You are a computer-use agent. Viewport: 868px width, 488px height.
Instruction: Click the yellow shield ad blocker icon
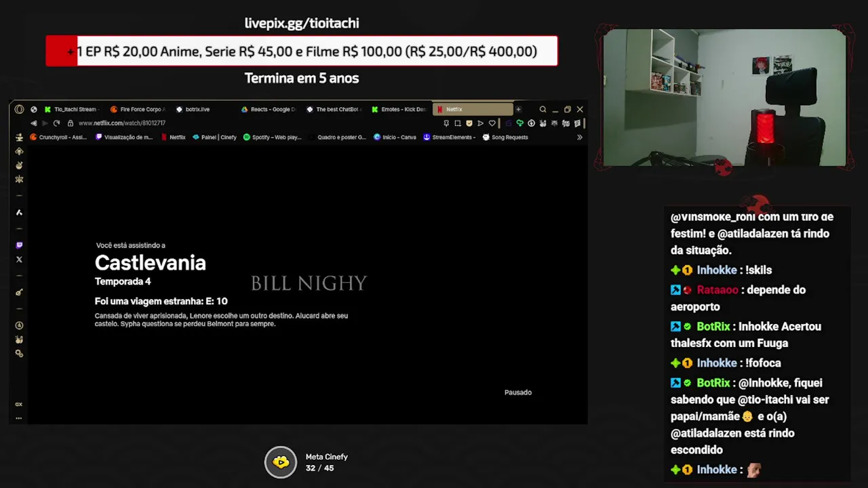[x=469, y=123]
